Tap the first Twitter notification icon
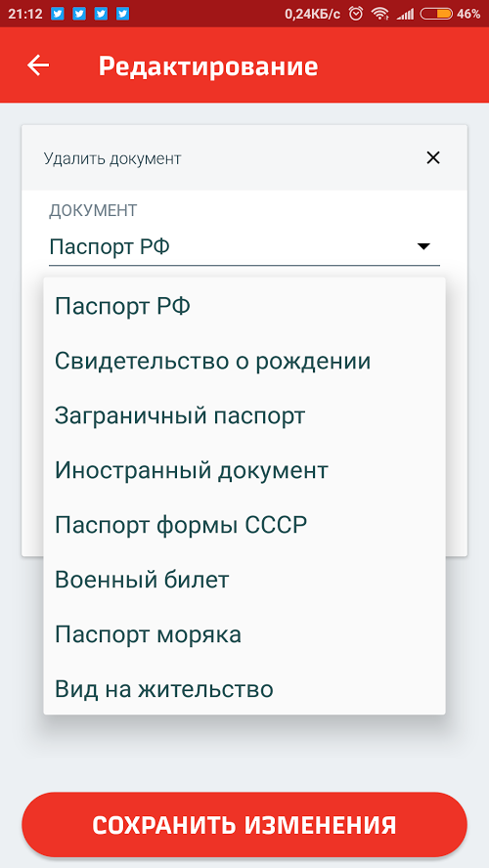489x868 pixels. pos(58,14)
